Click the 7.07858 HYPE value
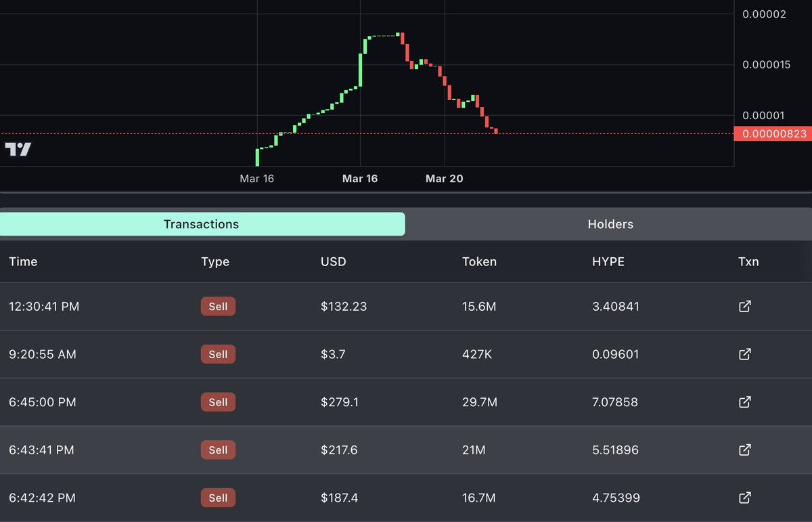This screenshot has width=812, height=522. coord(615,402)
